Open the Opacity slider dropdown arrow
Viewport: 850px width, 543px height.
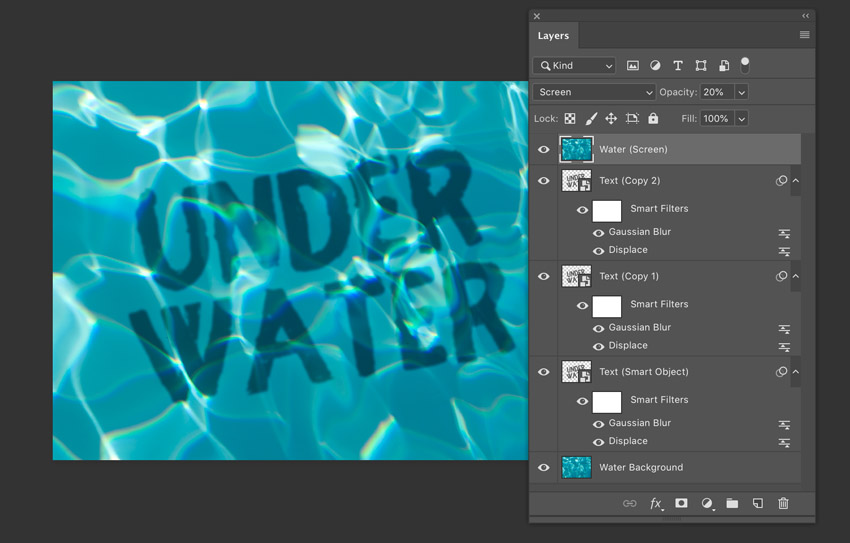click(742, 92)
